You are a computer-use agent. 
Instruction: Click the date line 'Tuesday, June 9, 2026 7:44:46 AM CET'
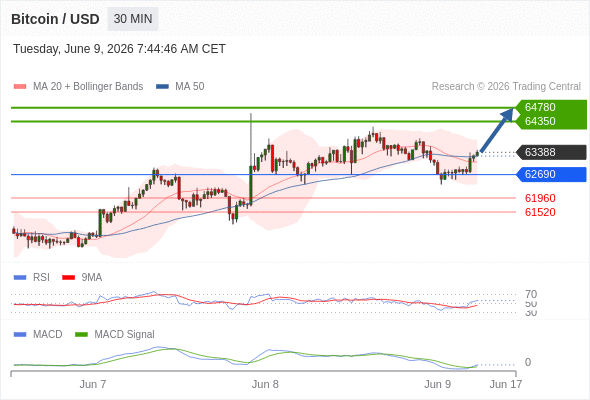[x=119, y=49]
